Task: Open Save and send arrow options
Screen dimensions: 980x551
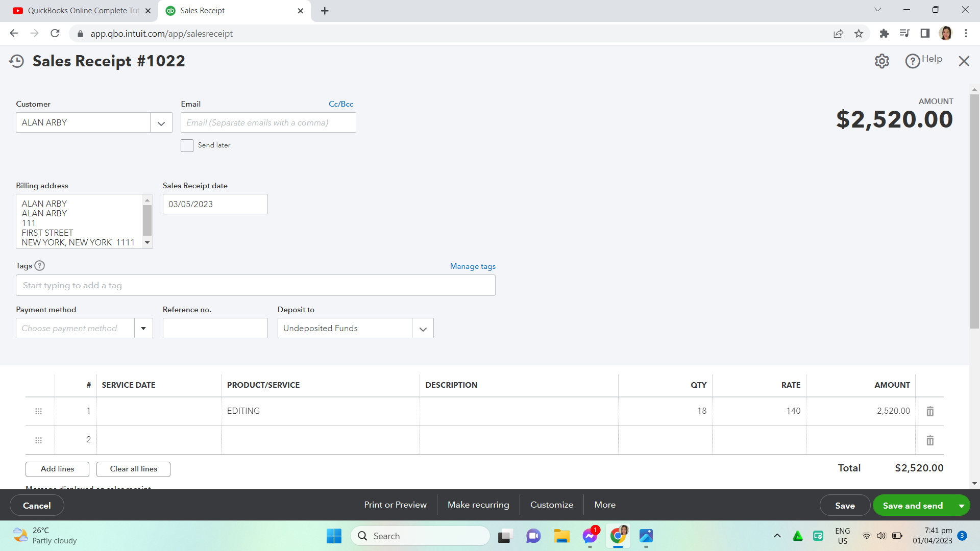Action: point(961,506)
